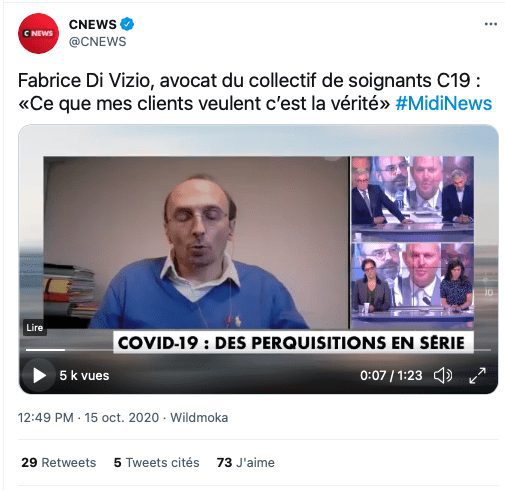The height and width of the screenshot is (491, 505).
Task: View the 29 Retweets list
Action: tap(59, 463)
